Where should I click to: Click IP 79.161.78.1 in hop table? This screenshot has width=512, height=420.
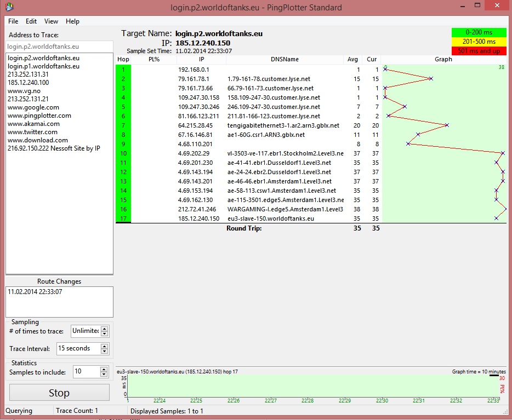click(x=194, y=79)
